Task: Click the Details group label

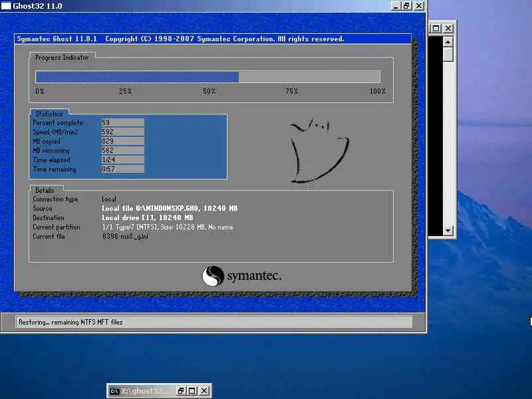Action: pos(45,190)
